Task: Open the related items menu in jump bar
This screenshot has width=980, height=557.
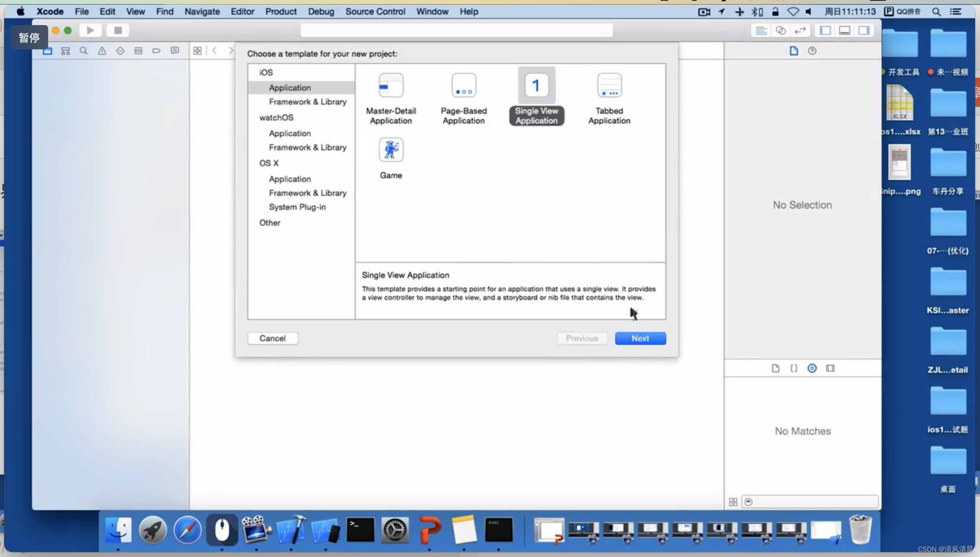Action: [197, 51]
